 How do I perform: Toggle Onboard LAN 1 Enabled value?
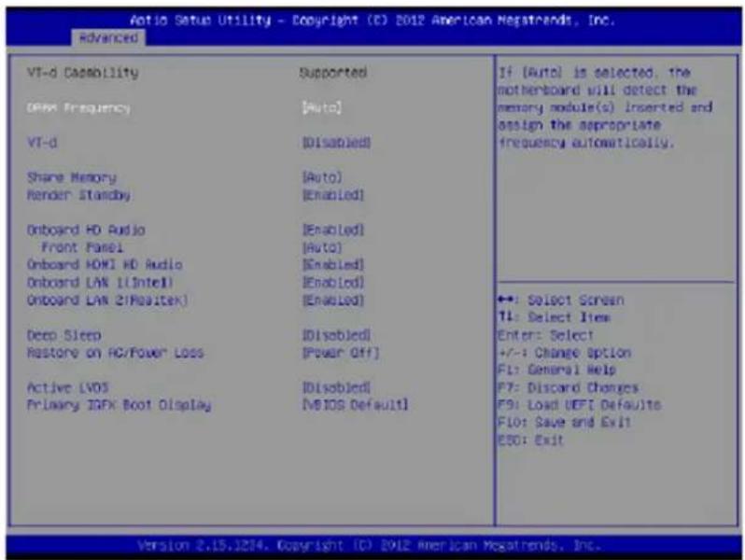pyautogui.click(x=333, y=283)
